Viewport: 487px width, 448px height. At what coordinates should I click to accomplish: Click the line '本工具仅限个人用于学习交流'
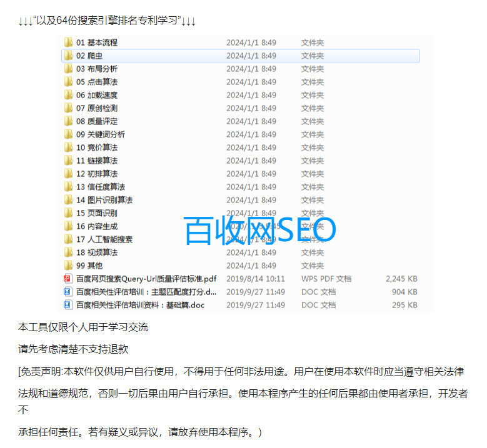point(83,327)
